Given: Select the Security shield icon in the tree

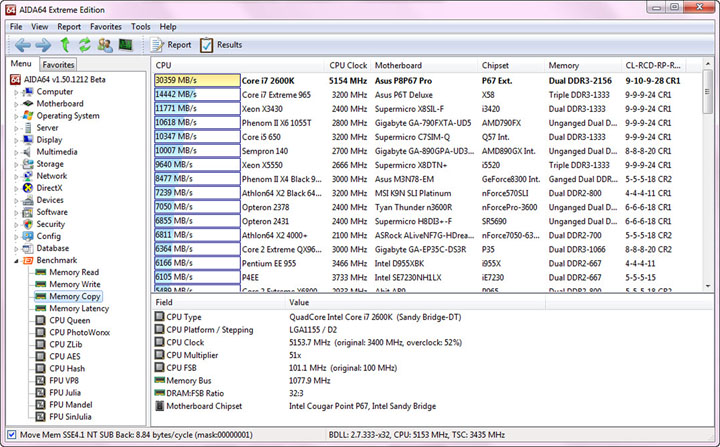Looking at the screenshot, I should [28, 224].
